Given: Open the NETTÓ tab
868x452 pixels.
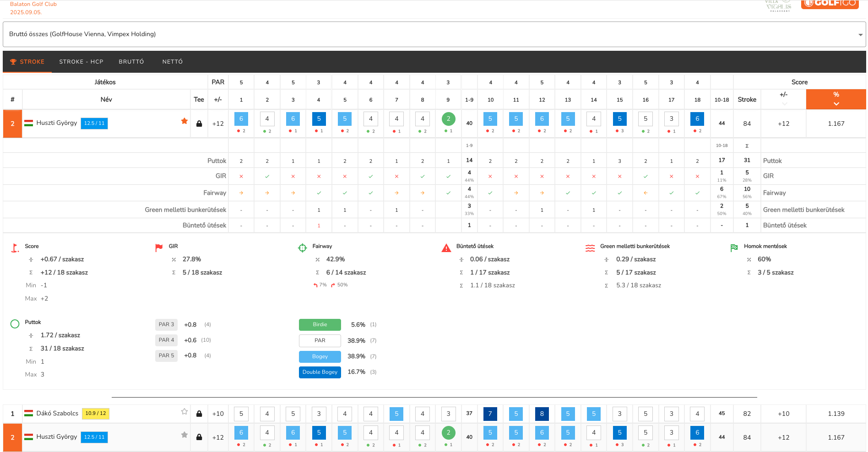Looking at the screenshot, I should (x=172, y=62).
